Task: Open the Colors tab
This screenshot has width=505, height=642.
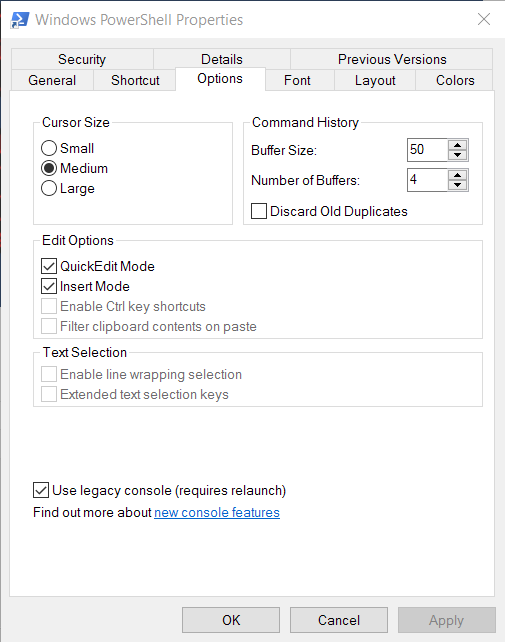Action: (x=455, y=80)
